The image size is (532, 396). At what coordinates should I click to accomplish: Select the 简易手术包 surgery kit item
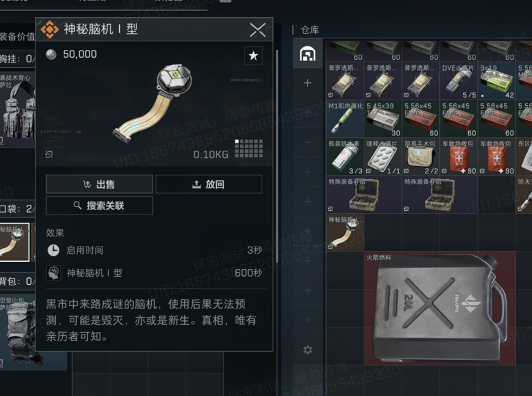421,157
